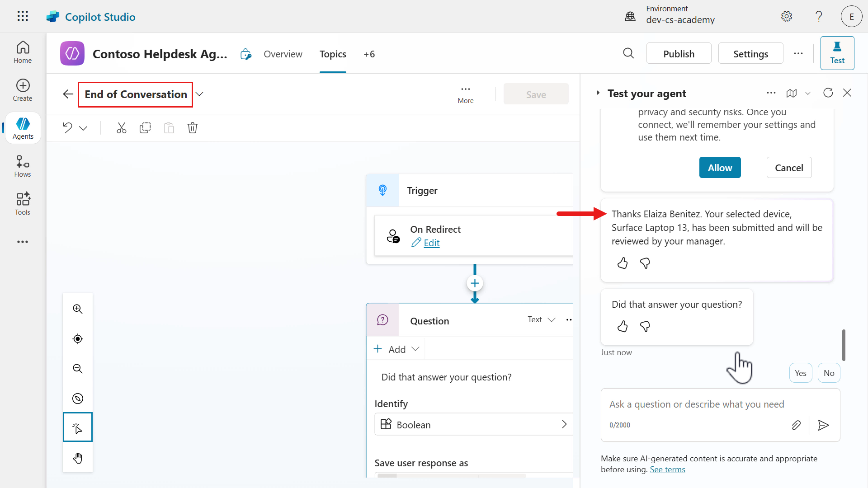
Task: Thumbs down 'Did that answer your question?' message
Action: (x=645, y=326)
